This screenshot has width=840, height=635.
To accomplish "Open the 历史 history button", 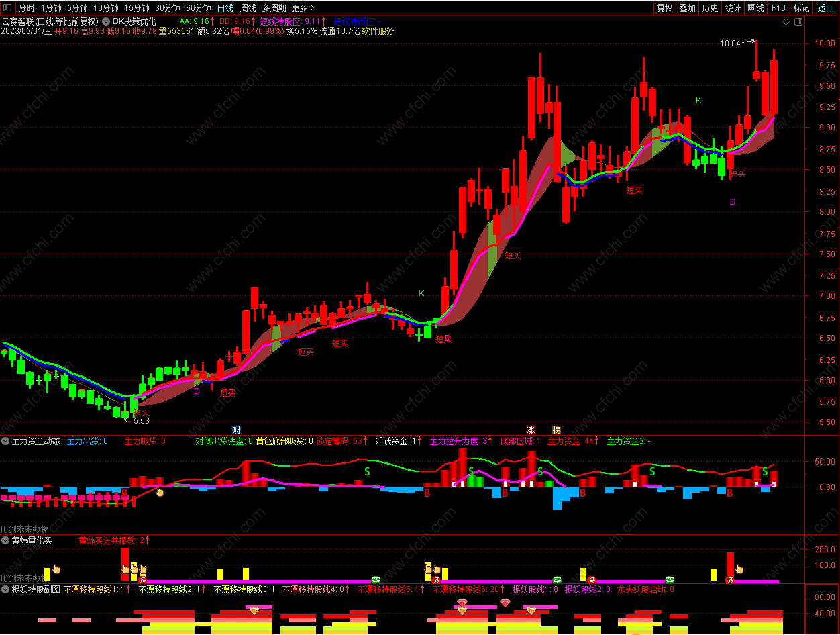I will [710, 8].
